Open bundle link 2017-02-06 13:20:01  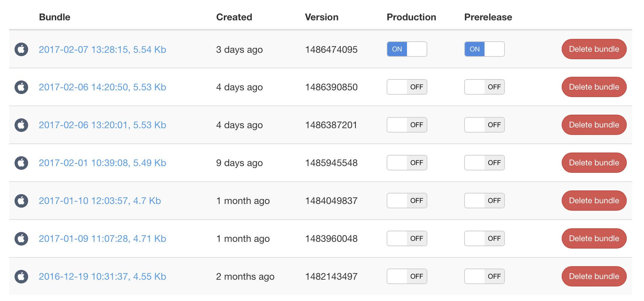102,125
